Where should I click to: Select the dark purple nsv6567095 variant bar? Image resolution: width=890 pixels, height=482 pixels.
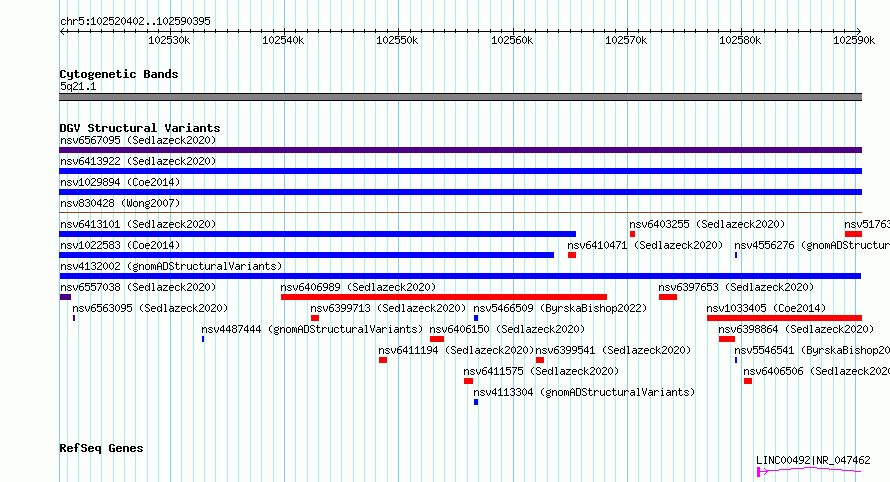pos(460,150)
